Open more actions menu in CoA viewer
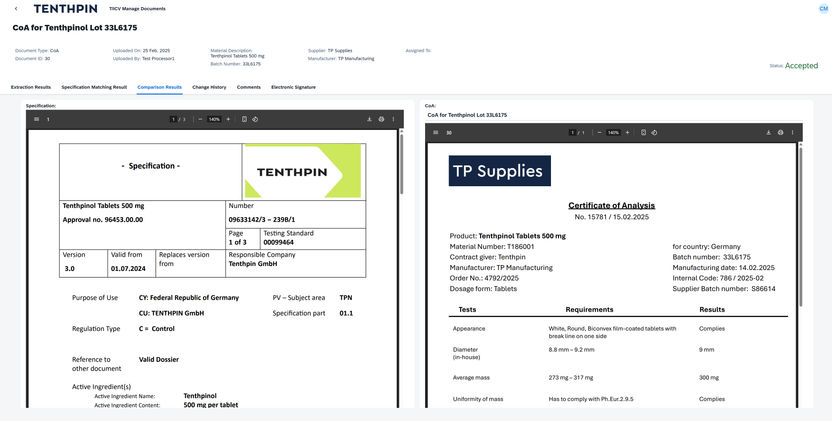The image size is (832, 421). [x=792, y=133]
